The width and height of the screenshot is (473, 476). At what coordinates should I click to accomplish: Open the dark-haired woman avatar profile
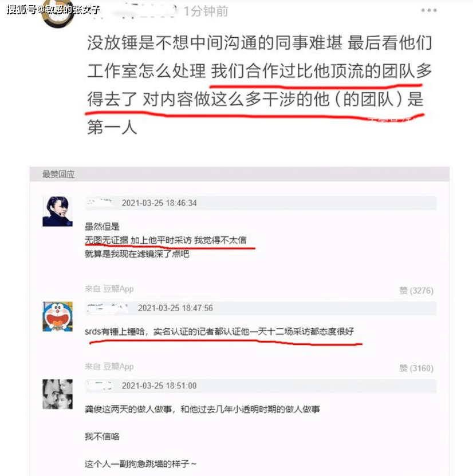click(57, 211)
